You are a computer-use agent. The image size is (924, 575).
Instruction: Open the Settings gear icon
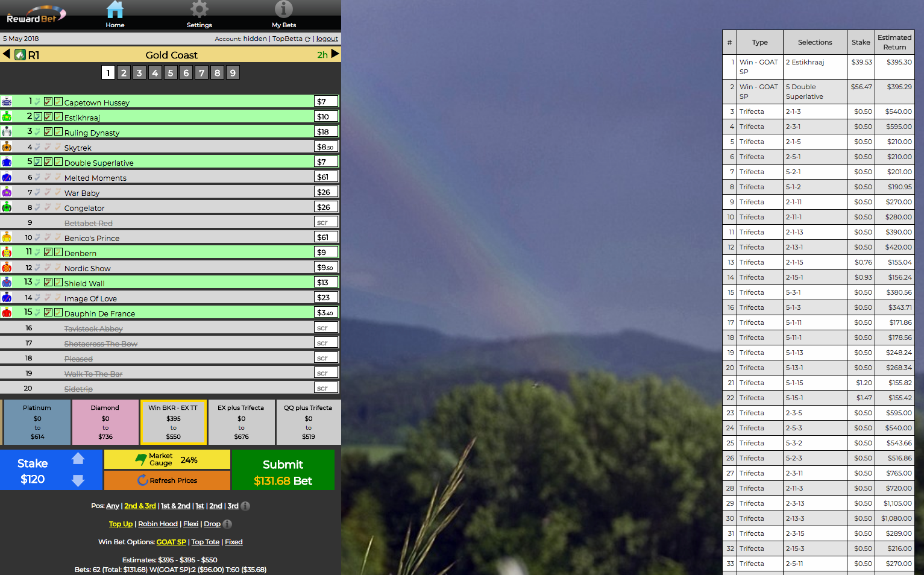(199, 10)
